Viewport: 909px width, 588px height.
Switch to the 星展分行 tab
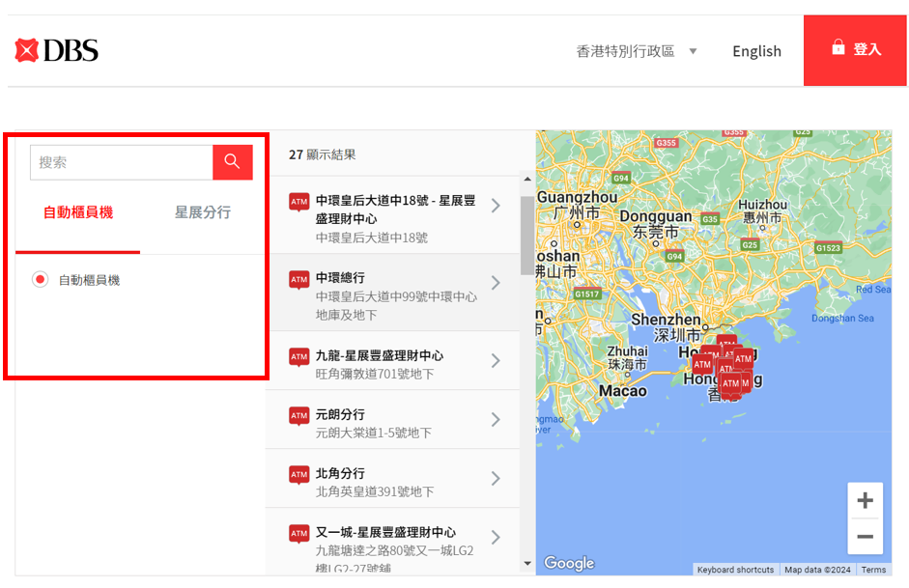(x=202, y=212)
